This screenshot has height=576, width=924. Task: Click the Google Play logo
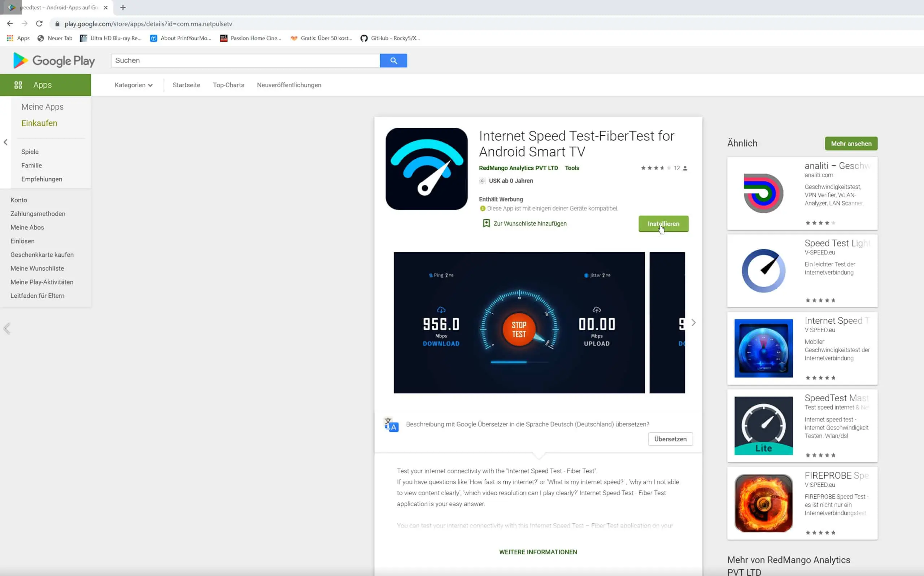tap(54, 61)
